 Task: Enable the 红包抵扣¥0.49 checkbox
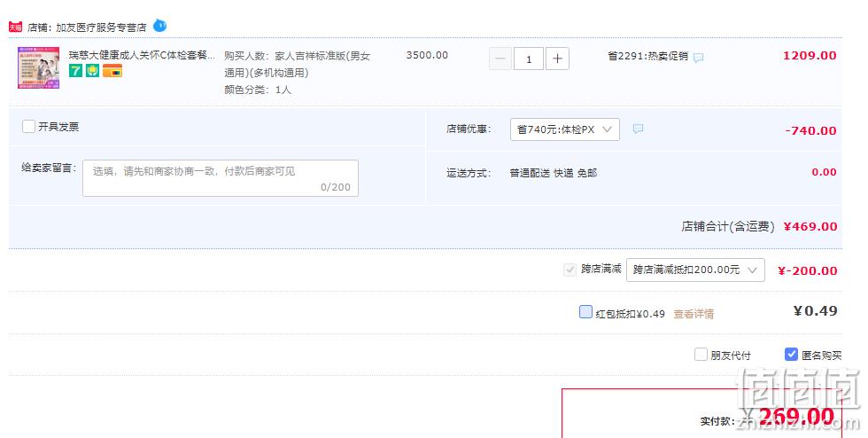pos(585,311)
